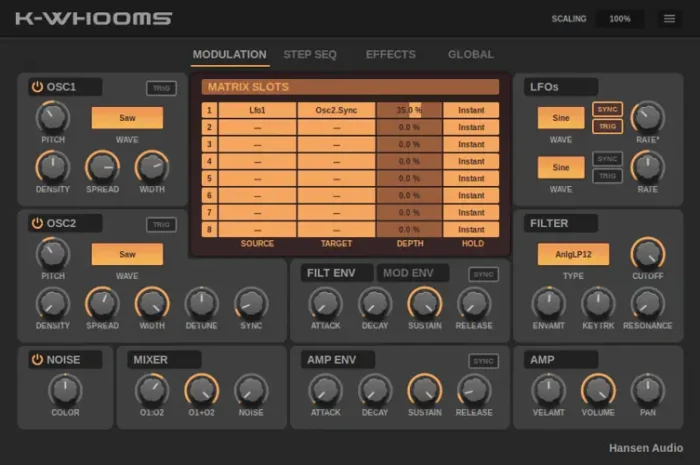700x465 pixels.
Task: Select the MOD ENV tab
Action: tap(413, 273)
